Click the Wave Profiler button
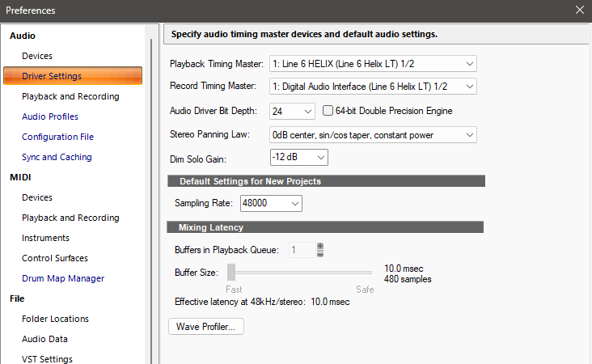Screen dimensions: 592x364 205,327
